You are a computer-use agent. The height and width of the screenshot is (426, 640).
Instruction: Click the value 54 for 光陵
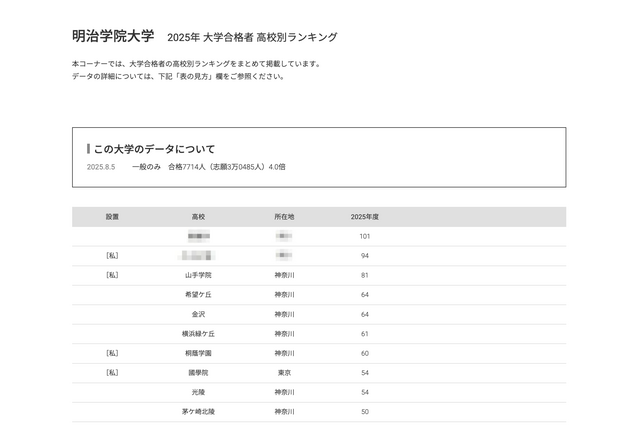364,392
